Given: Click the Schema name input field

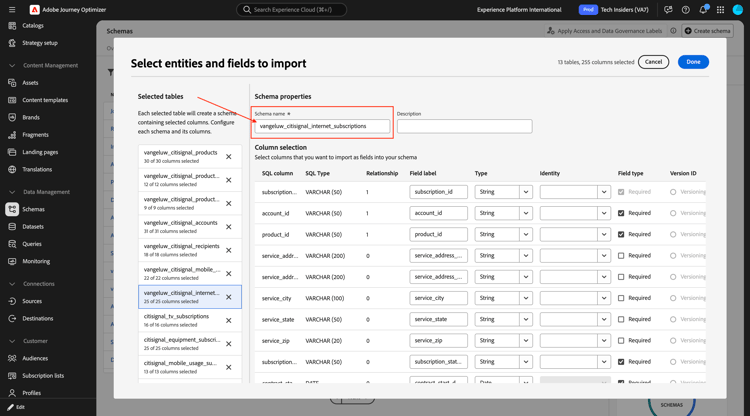Looking at the screenshot, I should click(x=322, y=126).
